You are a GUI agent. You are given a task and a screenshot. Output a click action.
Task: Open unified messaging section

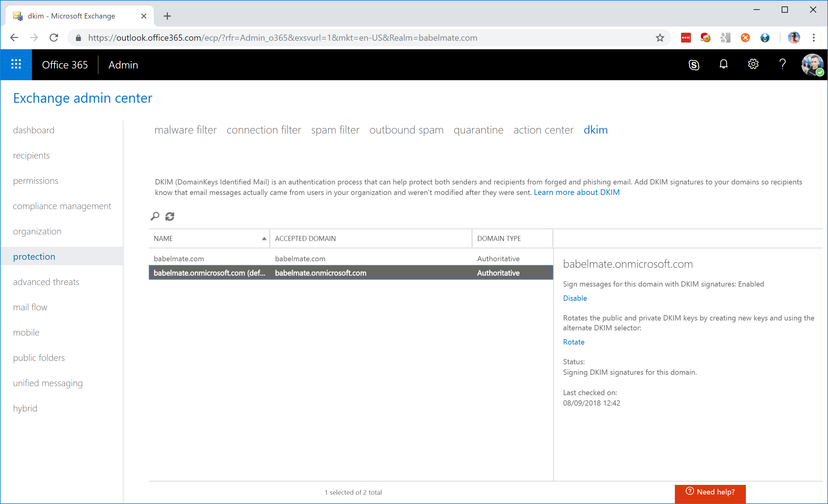48,383
